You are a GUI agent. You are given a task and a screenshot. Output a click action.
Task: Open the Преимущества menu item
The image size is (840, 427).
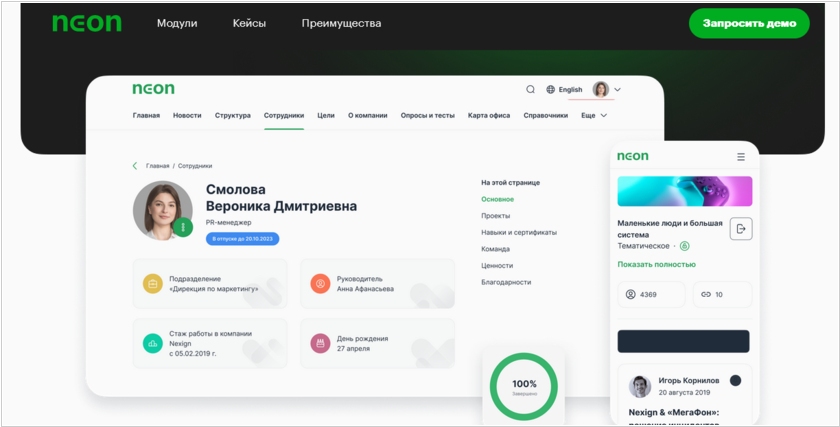pyautogui.click(x=341, y=24)
